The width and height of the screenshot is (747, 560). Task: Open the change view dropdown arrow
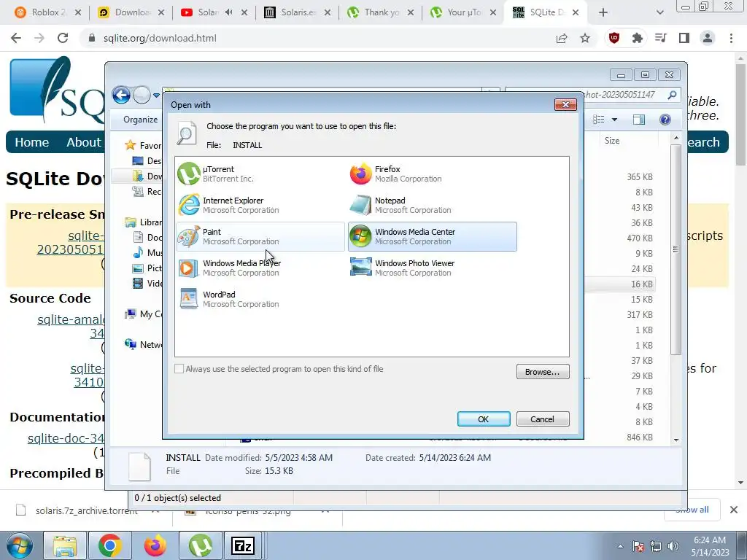[x=614, y=120]
